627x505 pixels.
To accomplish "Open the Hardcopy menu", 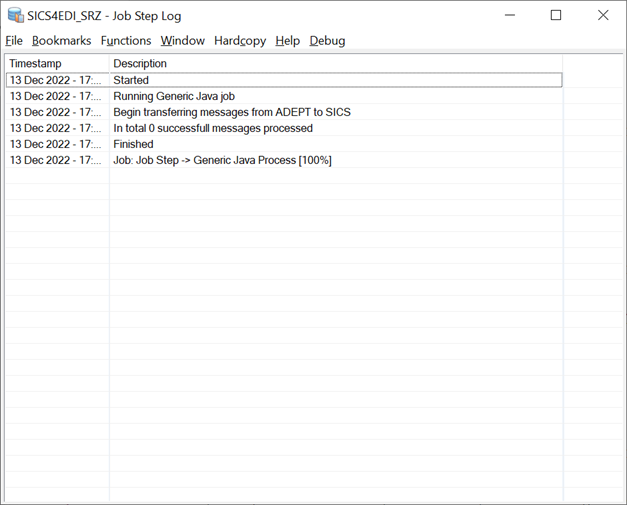I will [240, 41].
